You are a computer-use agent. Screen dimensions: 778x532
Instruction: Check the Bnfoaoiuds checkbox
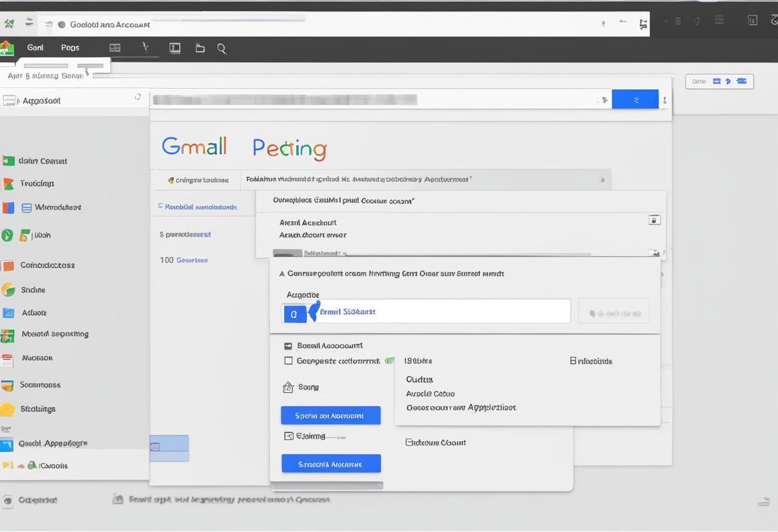(x=573, y=361)
